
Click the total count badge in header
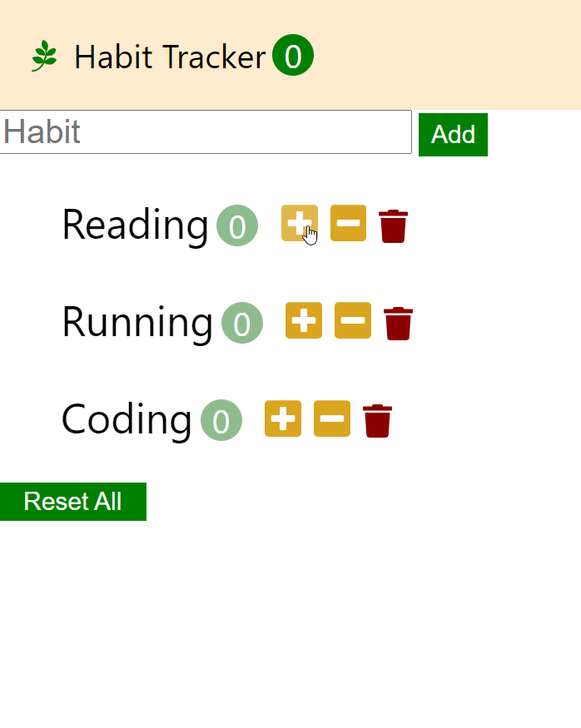pos(292,57)
